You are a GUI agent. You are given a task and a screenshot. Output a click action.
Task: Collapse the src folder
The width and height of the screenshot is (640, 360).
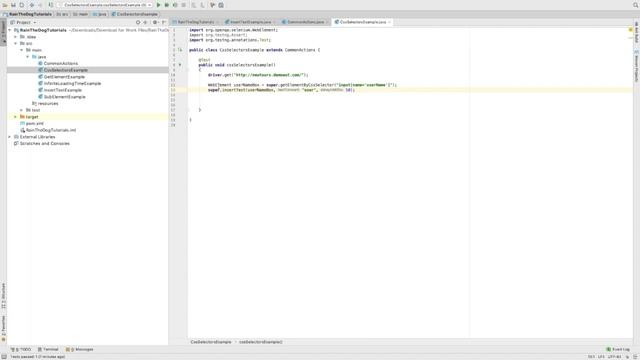16,43
